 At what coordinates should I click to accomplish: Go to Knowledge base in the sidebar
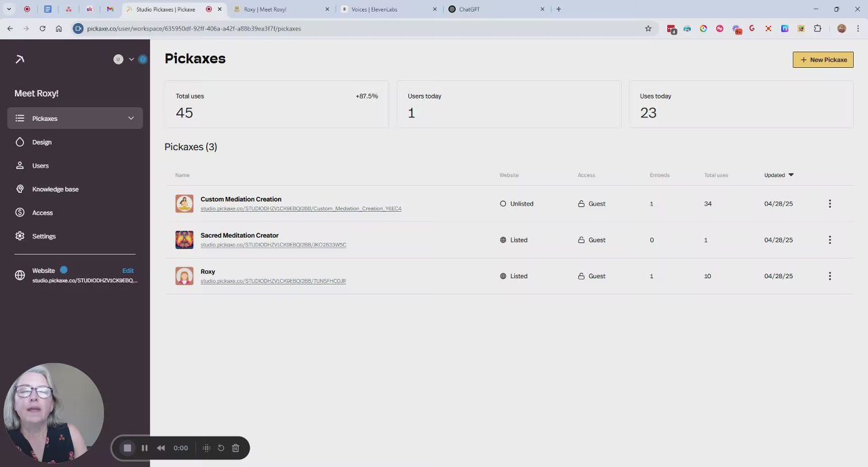[55, 189]
